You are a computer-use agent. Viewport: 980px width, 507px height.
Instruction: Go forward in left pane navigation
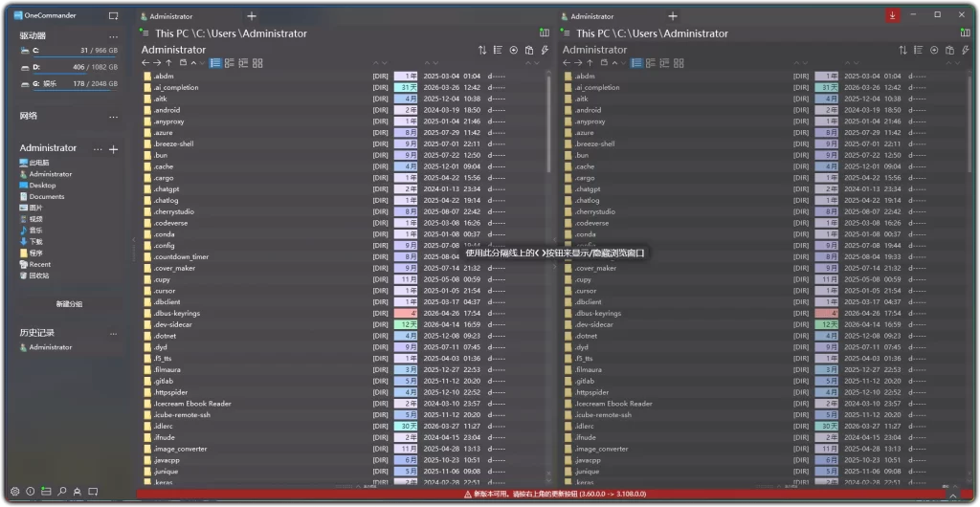158,63
